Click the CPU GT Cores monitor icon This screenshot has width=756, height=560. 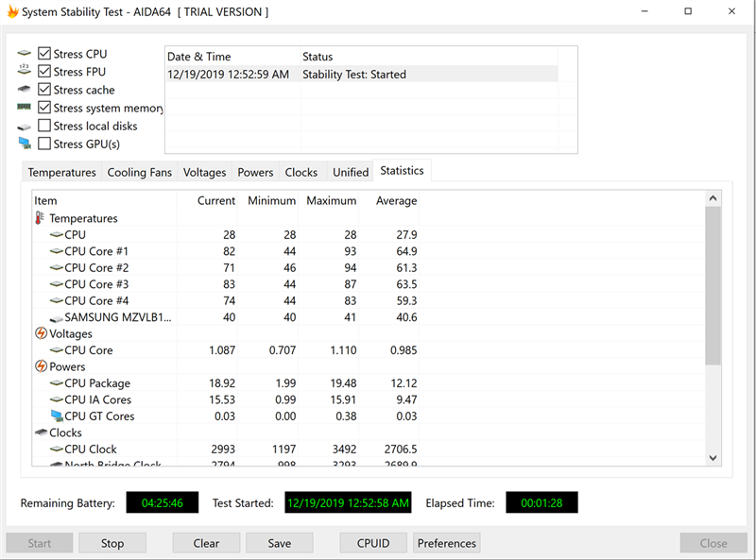tap(56, 416)
